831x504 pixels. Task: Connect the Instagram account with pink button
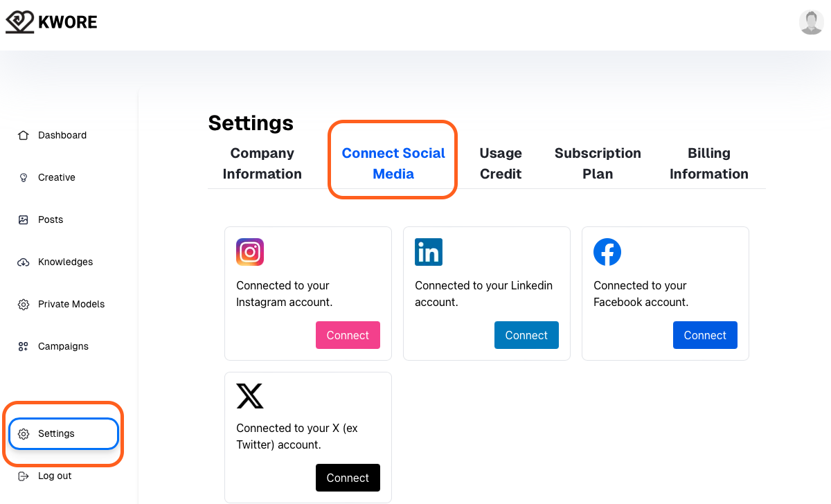(x=348, y=335)
